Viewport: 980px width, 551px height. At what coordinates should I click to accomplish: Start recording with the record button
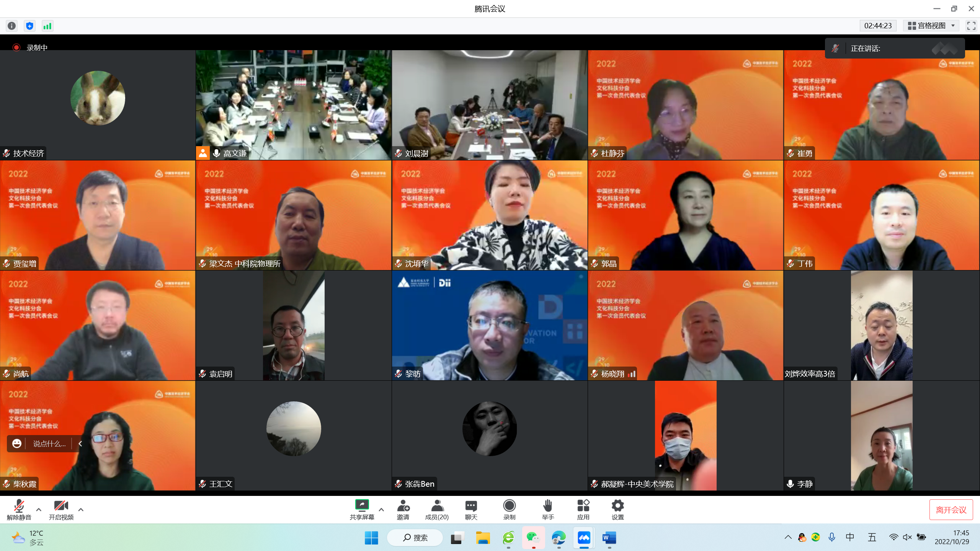pyautogui.click(x=509, y=505)
